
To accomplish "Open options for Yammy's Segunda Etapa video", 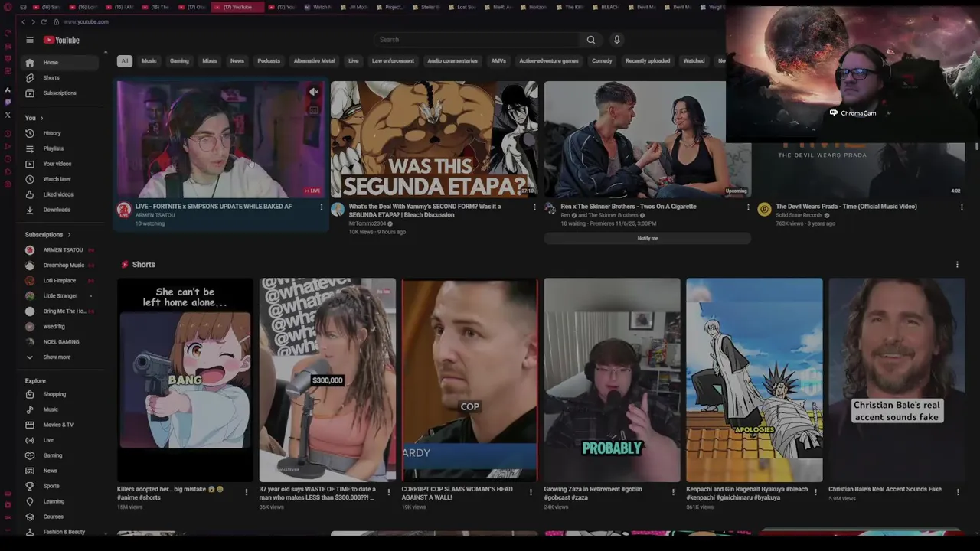I will click(x=534, y=207).
